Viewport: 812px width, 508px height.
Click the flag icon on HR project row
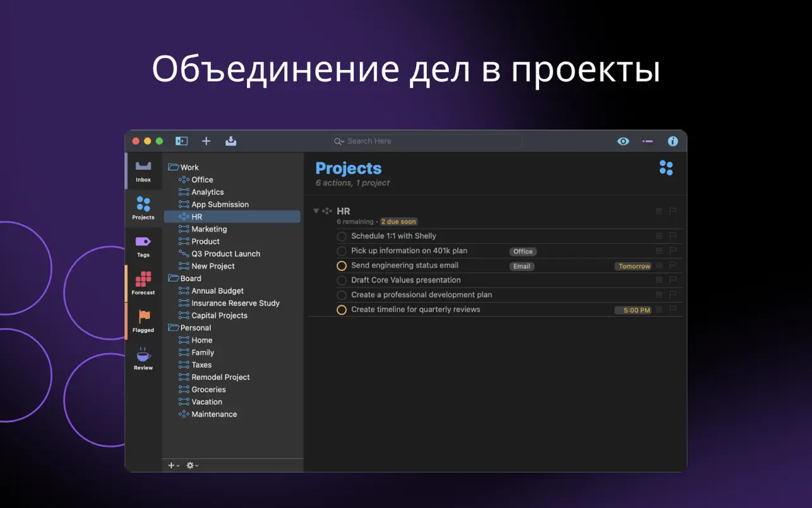[672, 212]
